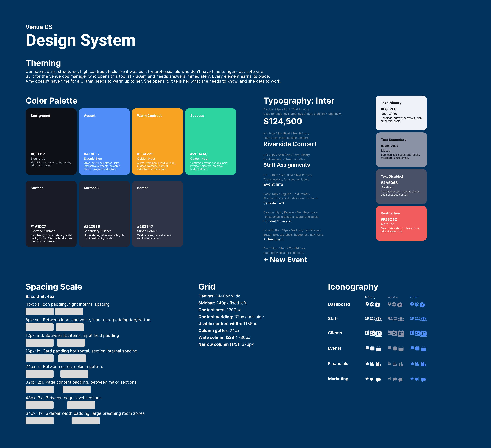This screenshot has height=448, width=491.
Task: Click the smallest white Financials bar-chart icon
Action: tap(367, 363)
